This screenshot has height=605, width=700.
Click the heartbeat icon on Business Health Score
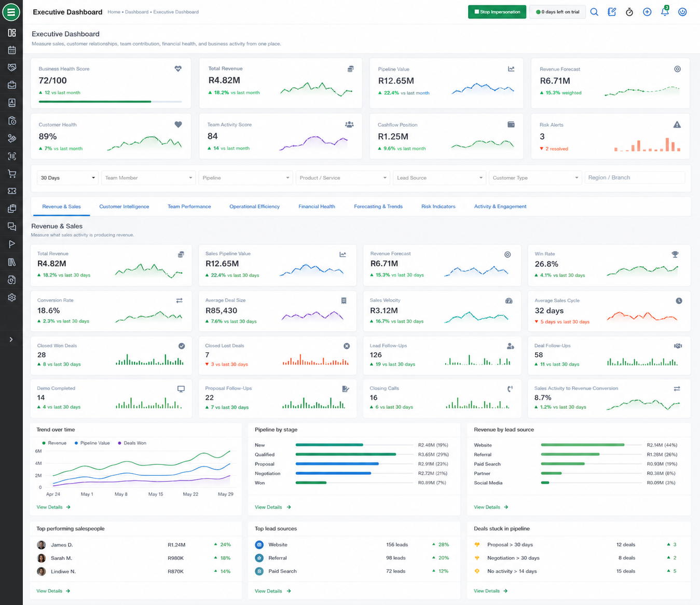[178, 68]
